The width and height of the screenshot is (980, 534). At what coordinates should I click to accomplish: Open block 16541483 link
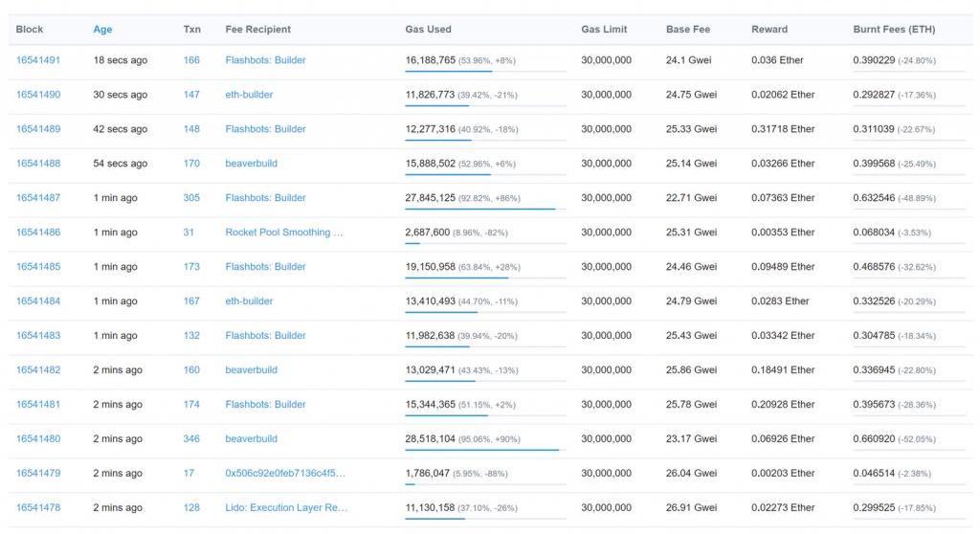click(x=38, y=336)
